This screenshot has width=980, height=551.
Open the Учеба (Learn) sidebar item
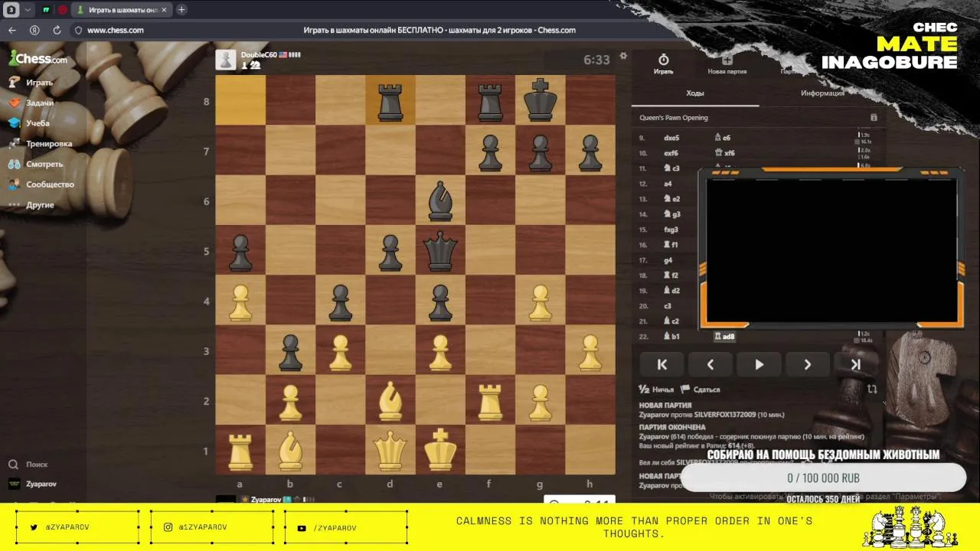[x=29, y=123]
